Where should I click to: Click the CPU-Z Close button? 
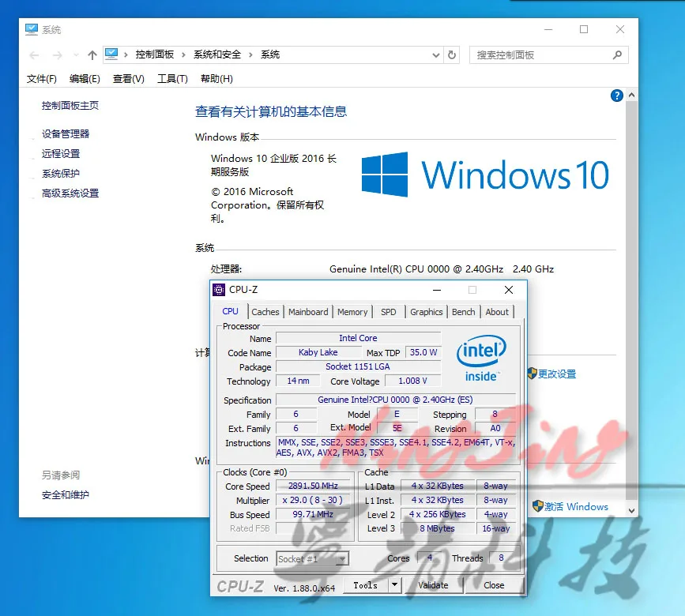pyautogui.click(x=494, y=585)
